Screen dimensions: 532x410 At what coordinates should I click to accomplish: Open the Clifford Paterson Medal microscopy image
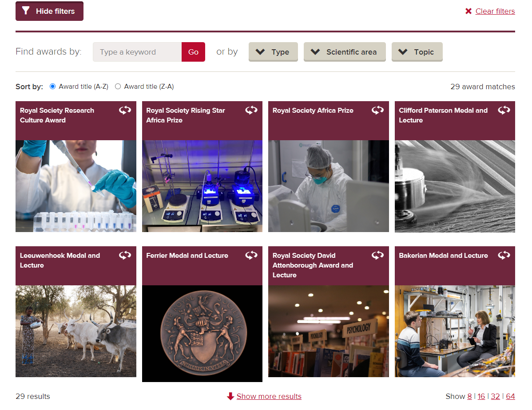coord(455,186)
